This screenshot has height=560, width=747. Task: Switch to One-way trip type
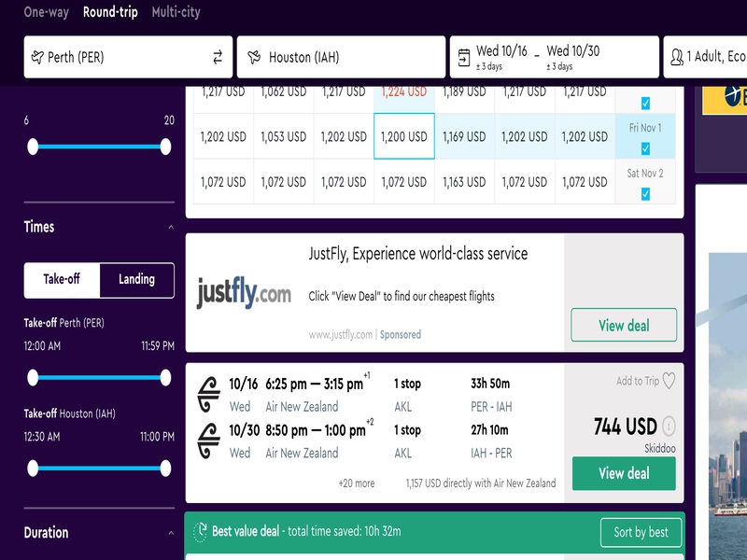click(x=46, y=12)
